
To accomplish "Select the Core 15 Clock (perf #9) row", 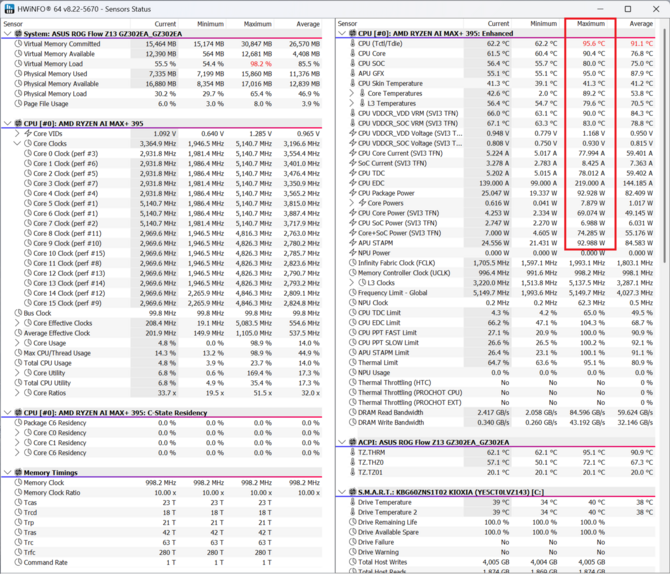I will click(162, 303).
